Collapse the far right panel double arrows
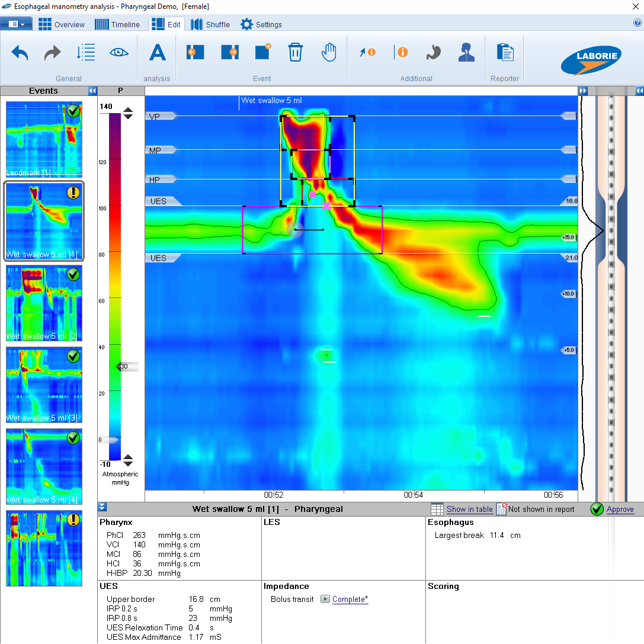 coord(639,91)
